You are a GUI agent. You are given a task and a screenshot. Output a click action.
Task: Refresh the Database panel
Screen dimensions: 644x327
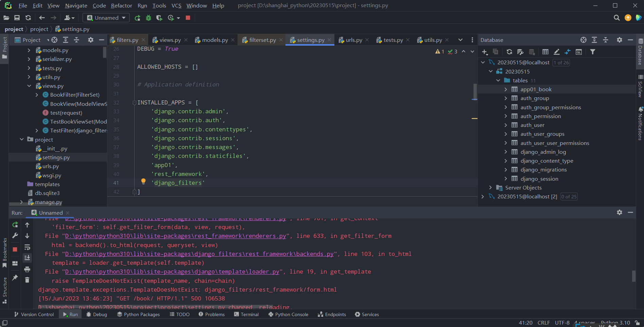coord(509,52)
